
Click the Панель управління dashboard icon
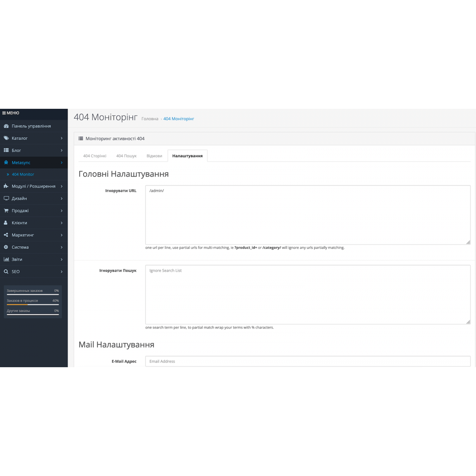tap(6, 126)
